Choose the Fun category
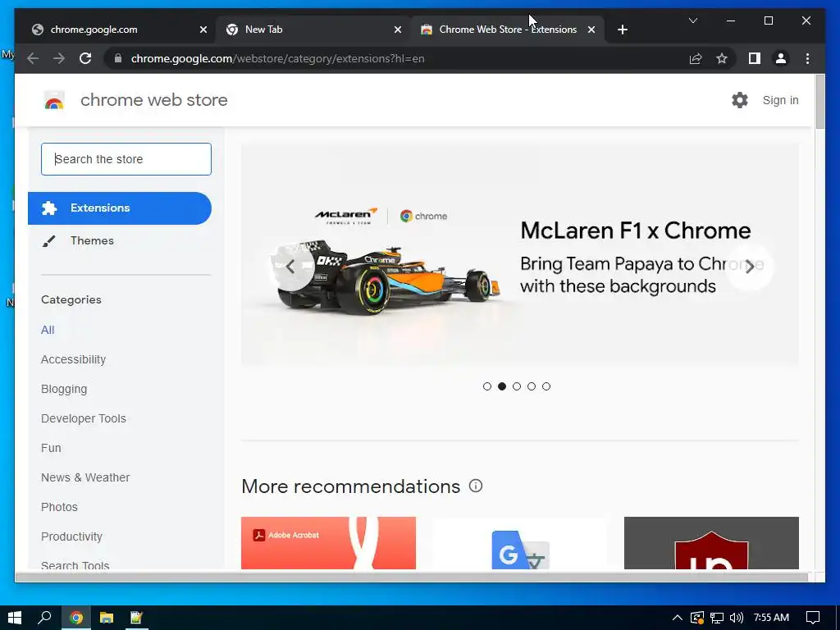 click(x=51, y=448)
